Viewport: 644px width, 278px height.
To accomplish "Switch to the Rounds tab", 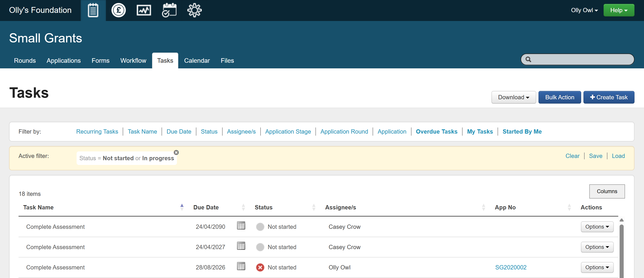I will (x=25, y=61).
